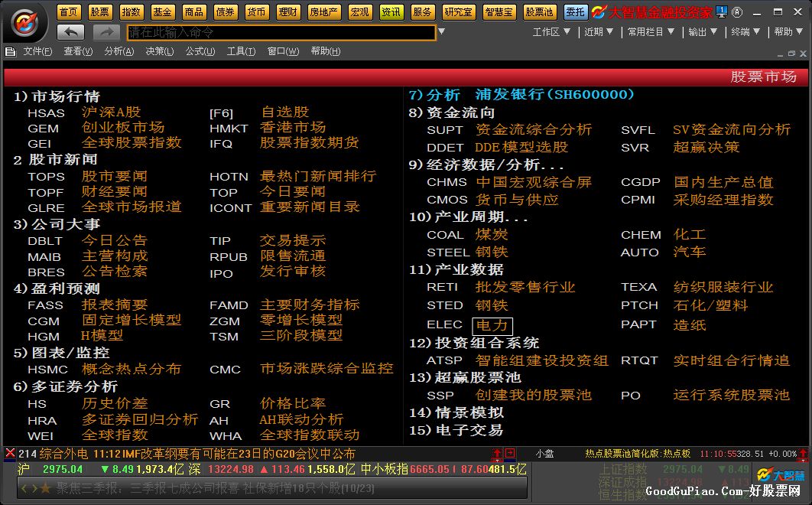Expand the 工作区 dropdown
812x505 pixels.
point(551,32)
